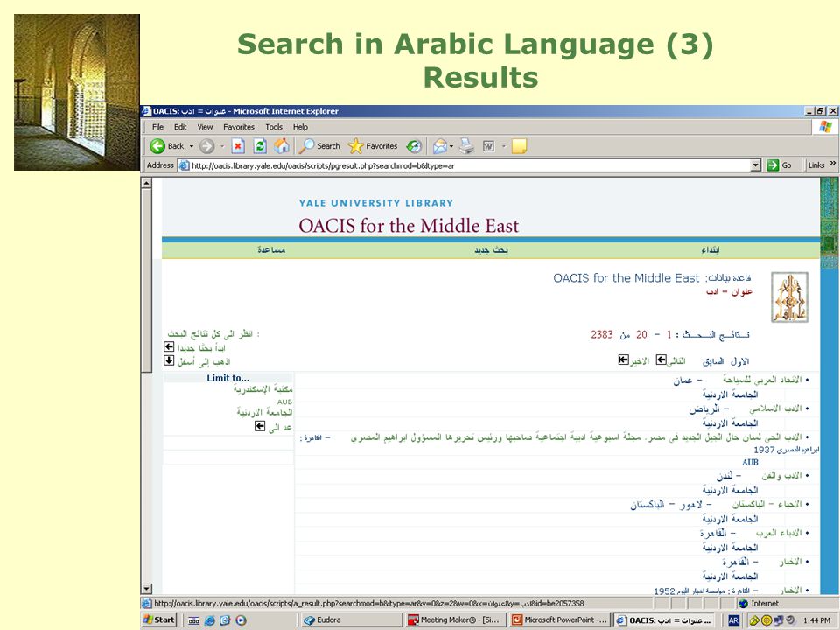Click the page scrollbar down arrow

146,589
